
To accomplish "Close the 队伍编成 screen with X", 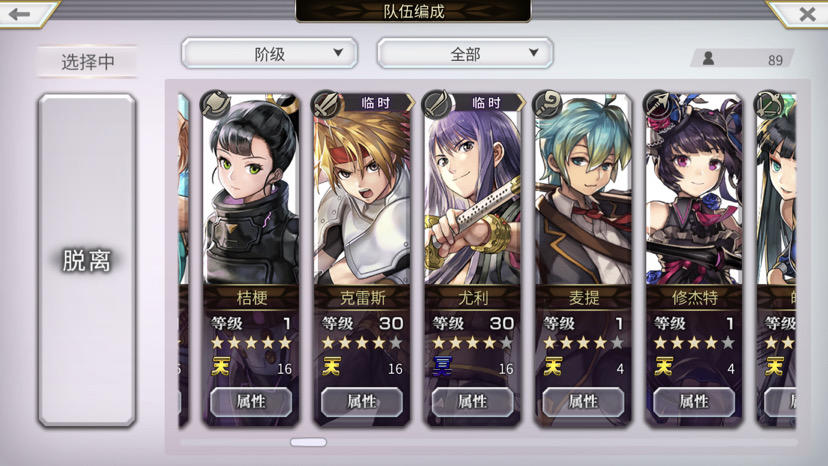I will pos(806,14).
